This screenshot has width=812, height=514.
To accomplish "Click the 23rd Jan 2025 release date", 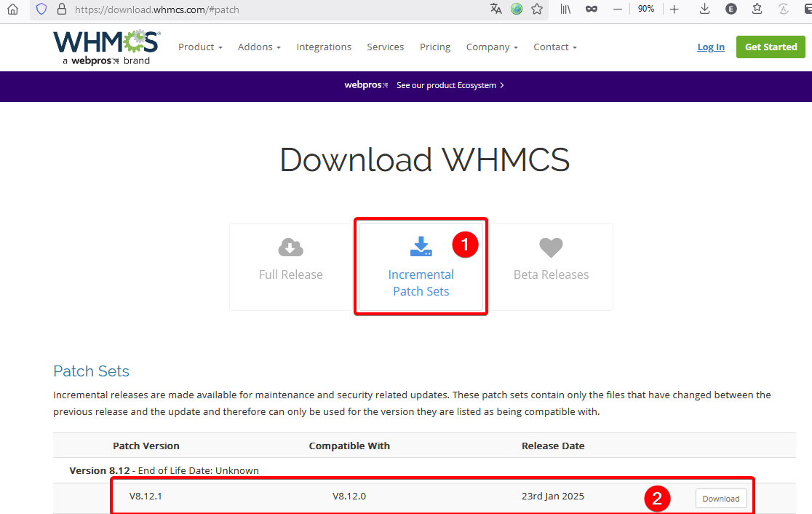I will [552, 496].
